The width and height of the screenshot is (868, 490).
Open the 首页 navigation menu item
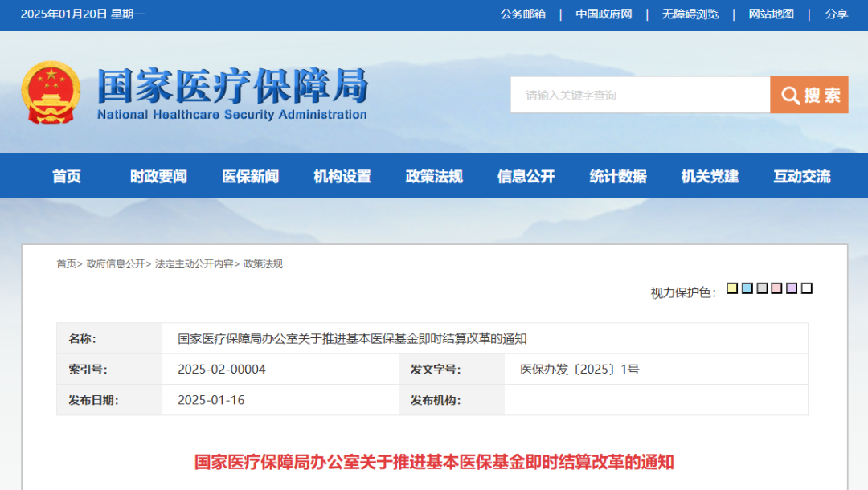coord(67,177)
